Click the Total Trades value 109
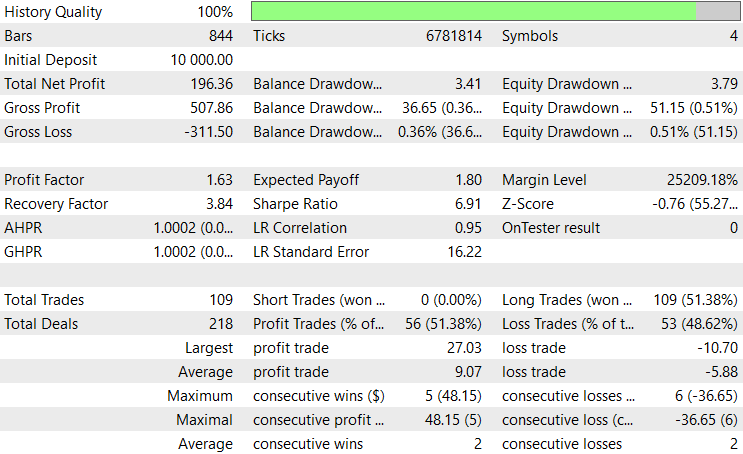743x454 pixels. (221, 300)
